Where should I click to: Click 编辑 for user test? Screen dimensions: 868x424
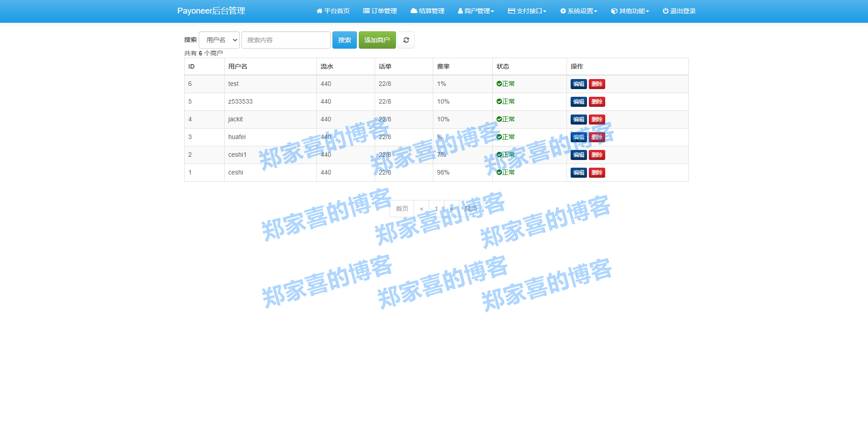coord(579,84)
